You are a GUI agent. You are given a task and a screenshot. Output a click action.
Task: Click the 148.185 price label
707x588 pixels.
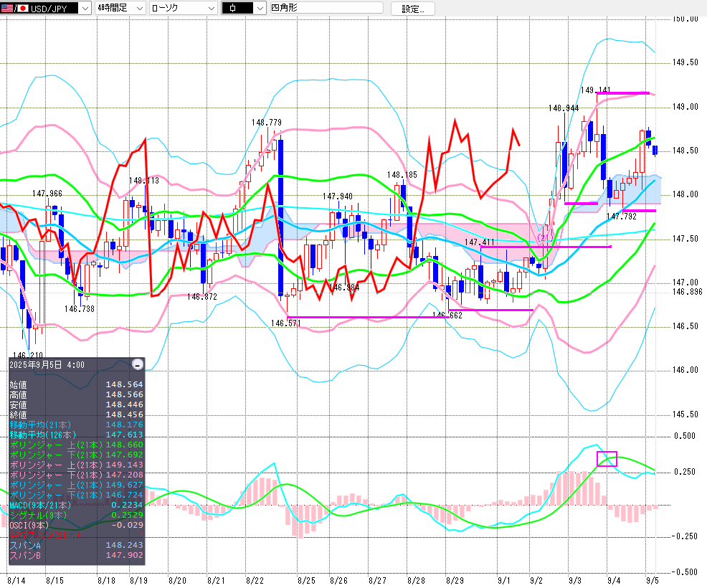(402, 175)
